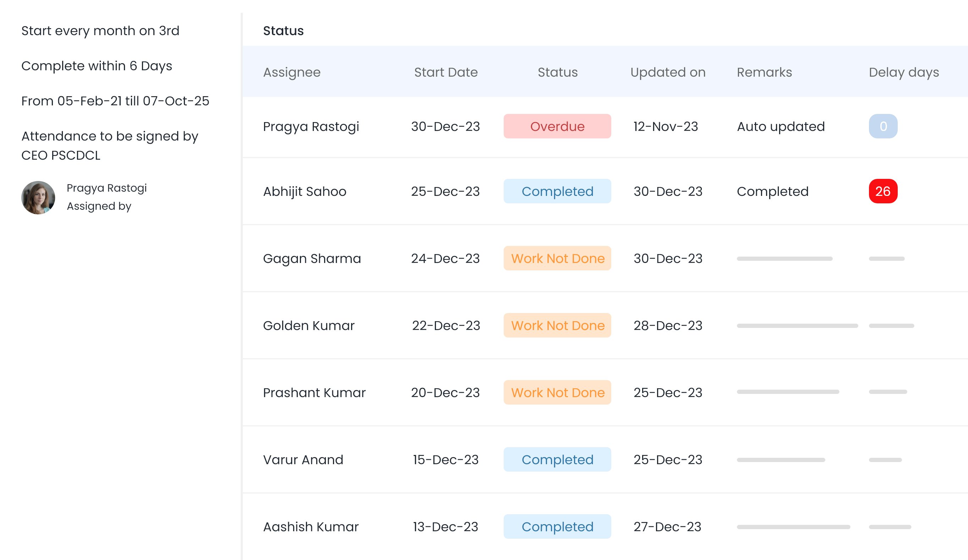Click the red 26 delay days badge
The height and width of the screenshot is (560, 968).
pos(883,191)
